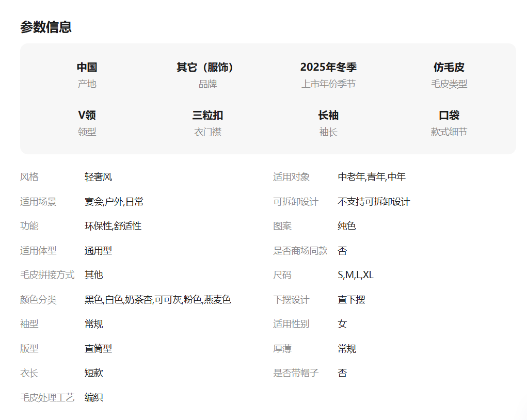Click the 不支持可拆卸设计 value
527x420 pixels.
click(374, 202)
